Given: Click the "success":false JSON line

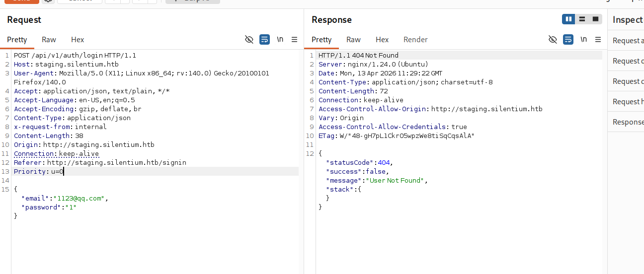Looking at the screenshot, I should tap(358, 172).
